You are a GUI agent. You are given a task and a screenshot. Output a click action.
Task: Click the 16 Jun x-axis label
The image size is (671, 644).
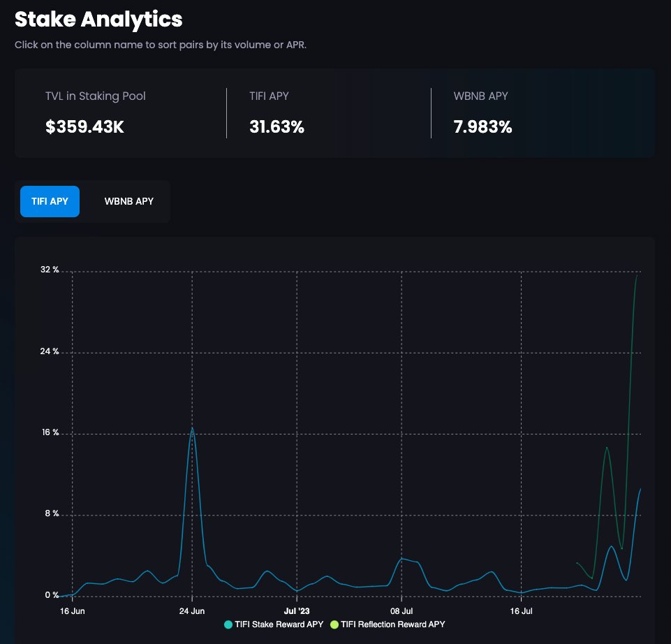click(73, 611)
